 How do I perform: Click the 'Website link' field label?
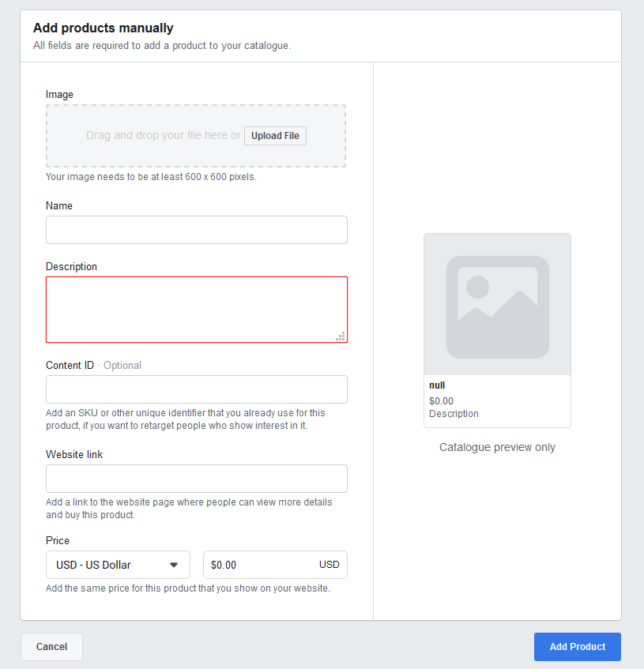pos(74,454)
